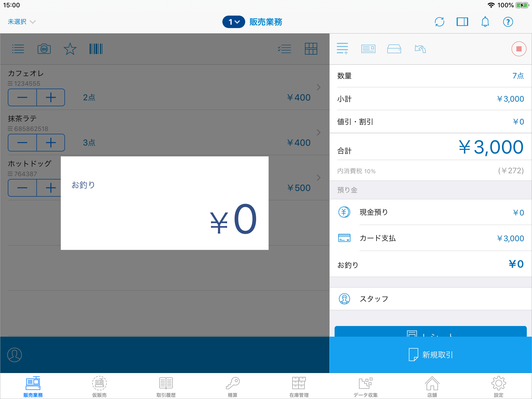
Task: Select the スタッフ row
Action: pyautogui.click(x=430, y=299)
